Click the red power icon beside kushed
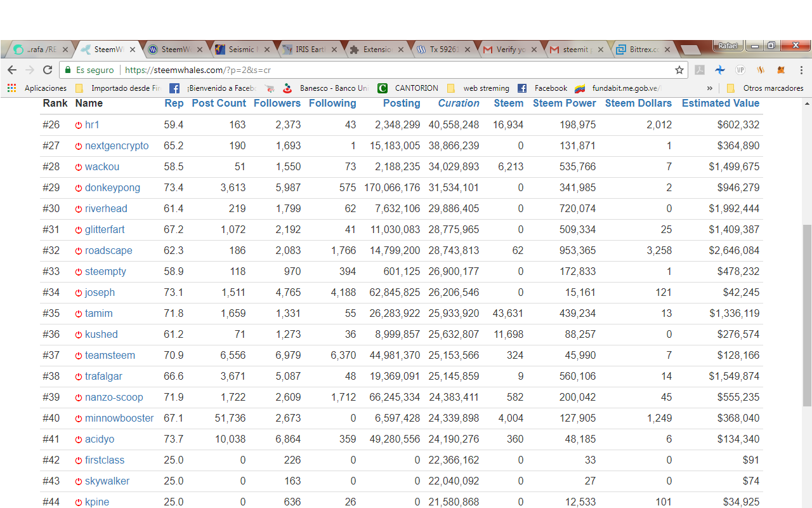This screenshot has height=508, width=812. click(x=79, y=335)
